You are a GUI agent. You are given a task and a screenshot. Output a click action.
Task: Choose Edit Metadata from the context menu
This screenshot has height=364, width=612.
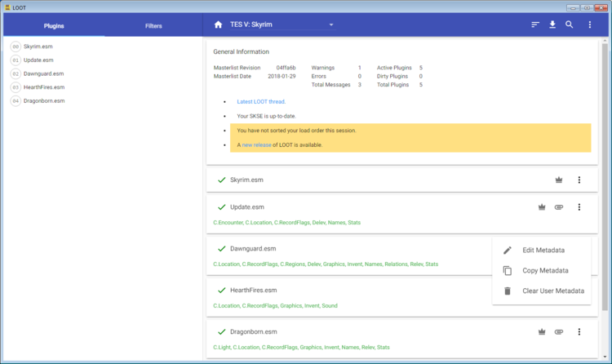click(542, 251)
